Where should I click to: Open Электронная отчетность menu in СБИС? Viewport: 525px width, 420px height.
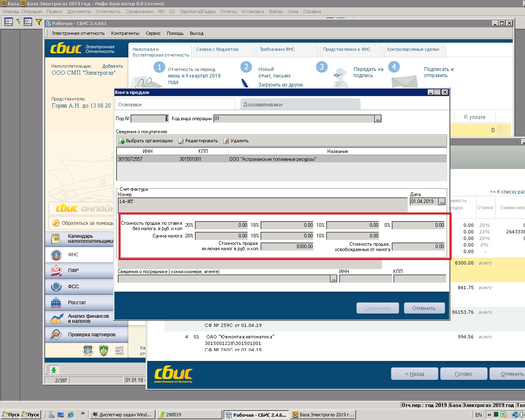pyautogui.click(x=78, y=33)
